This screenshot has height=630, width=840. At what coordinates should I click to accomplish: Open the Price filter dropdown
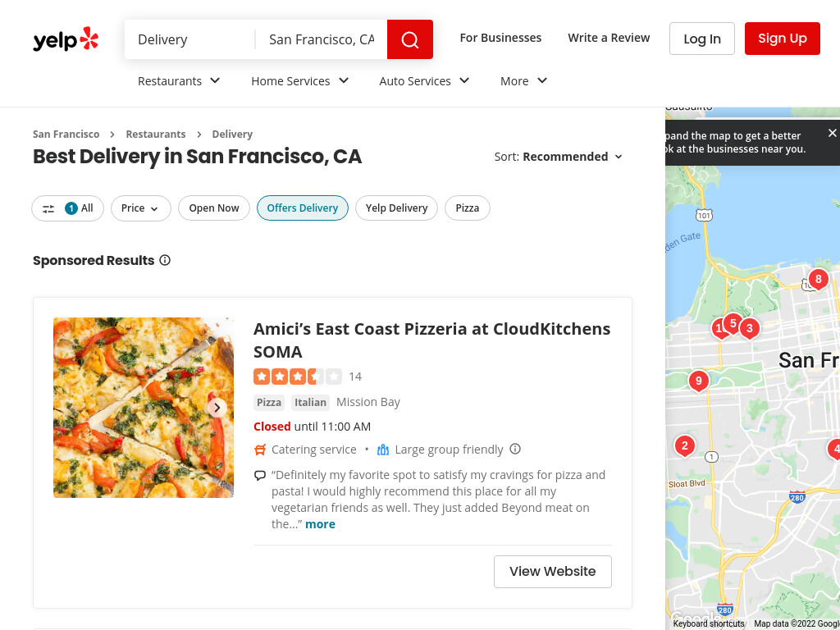click(140, 208)
